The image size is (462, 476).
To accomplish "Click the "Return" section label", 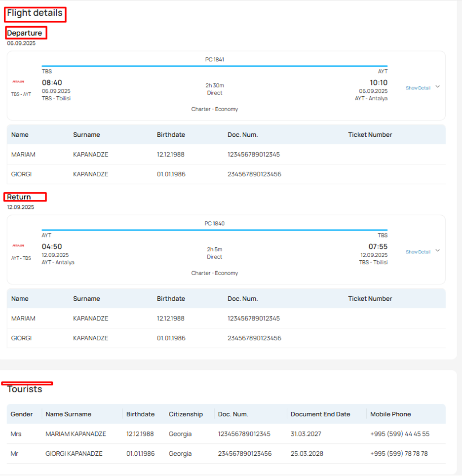I will [20, 197].
